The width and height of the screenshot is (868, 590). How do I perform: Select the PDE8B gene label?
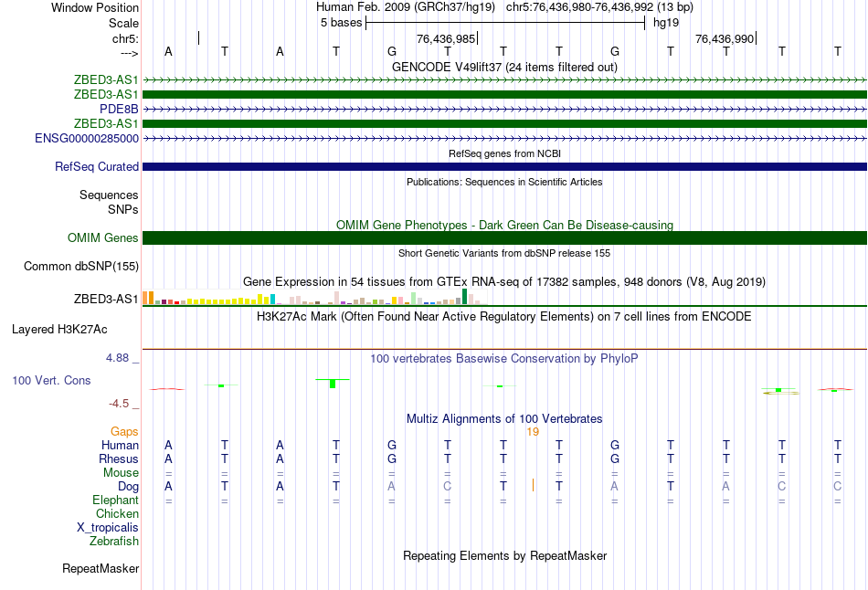pyautogui.click(x=119, y=109)
